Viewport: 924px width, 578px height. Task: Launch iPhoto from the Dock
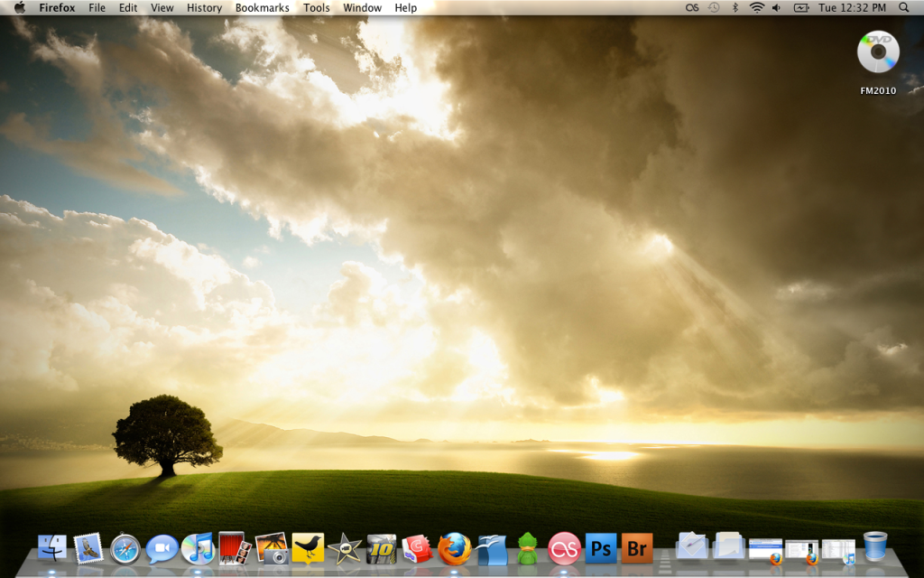(x=271, y=548)
